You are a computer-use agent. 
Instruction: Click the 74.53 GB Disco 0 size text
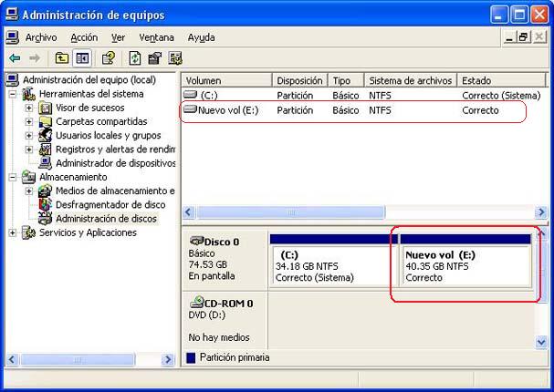coord(208,264)
